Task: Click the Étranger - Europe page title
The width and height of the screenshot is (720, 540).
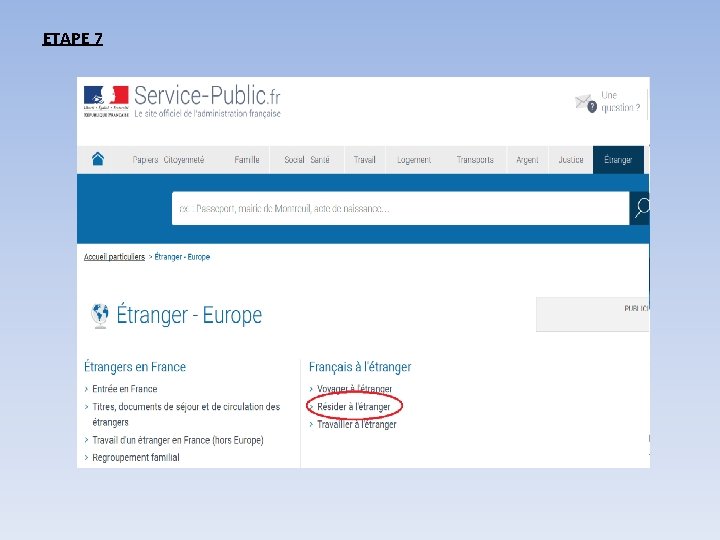Action: click(x=189, y=315)
